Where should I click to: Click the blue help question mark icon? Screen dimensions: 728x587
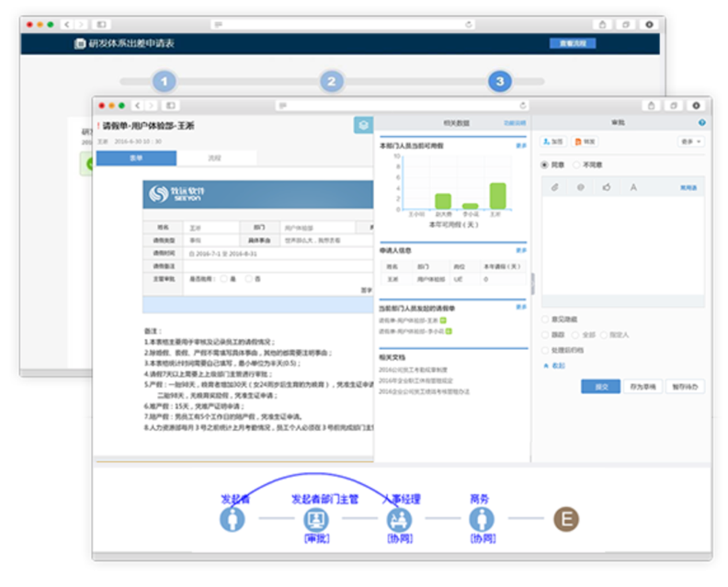[701, 122]
